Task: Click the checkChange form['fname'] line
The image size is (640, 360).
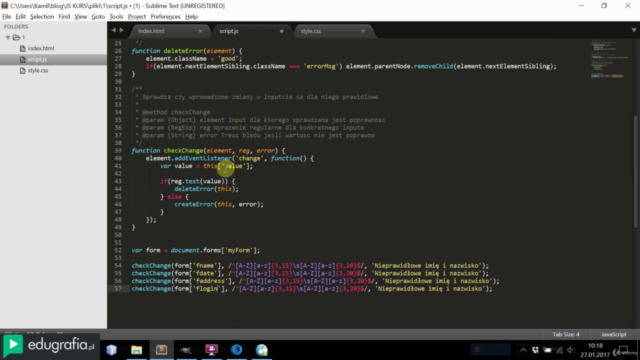Action: coord(310,266)
